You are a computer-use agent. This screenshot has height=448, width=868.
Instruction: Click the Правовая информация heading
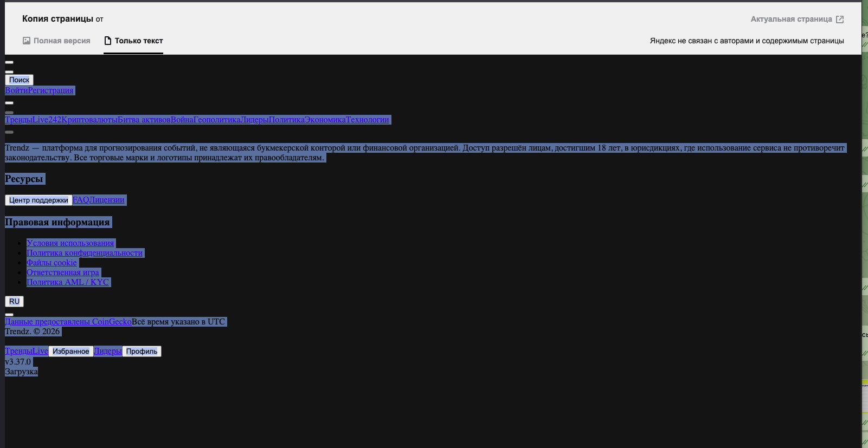point(57,222)
